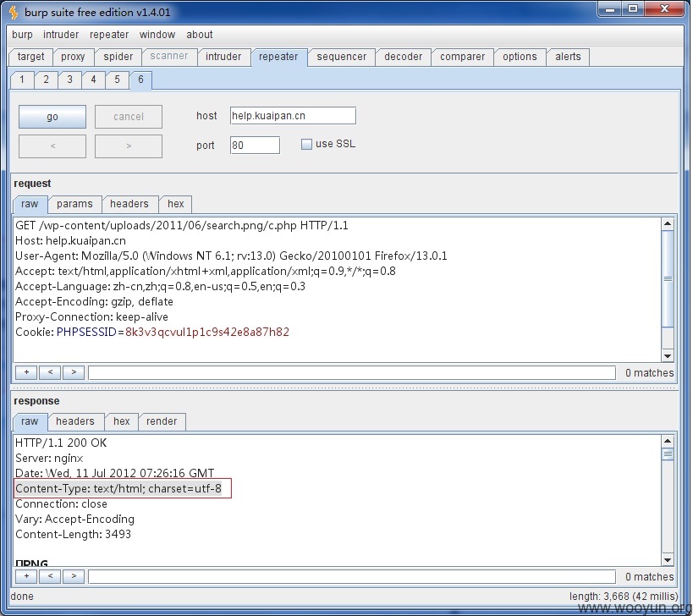Switch to the proxy tab
Image resolution: width=693 pixels, height=616 pixels.
tap(73, 57)
